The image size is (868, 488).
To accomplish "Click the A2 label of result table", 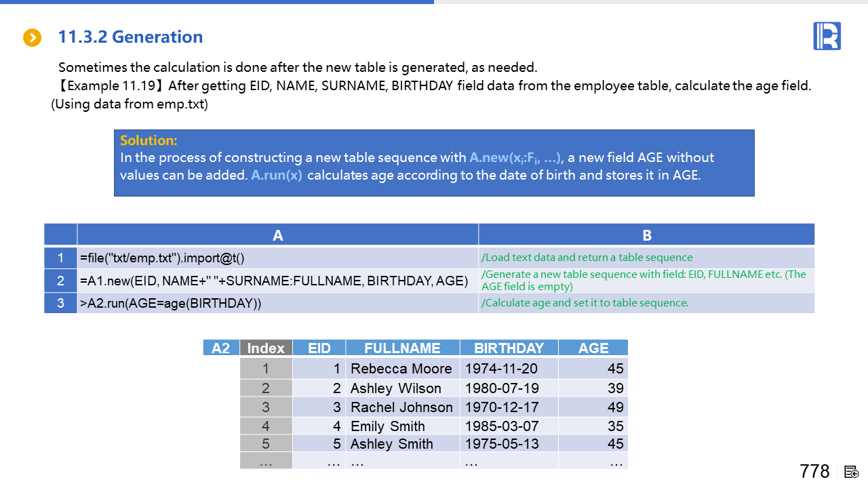I will coord(221,348).
